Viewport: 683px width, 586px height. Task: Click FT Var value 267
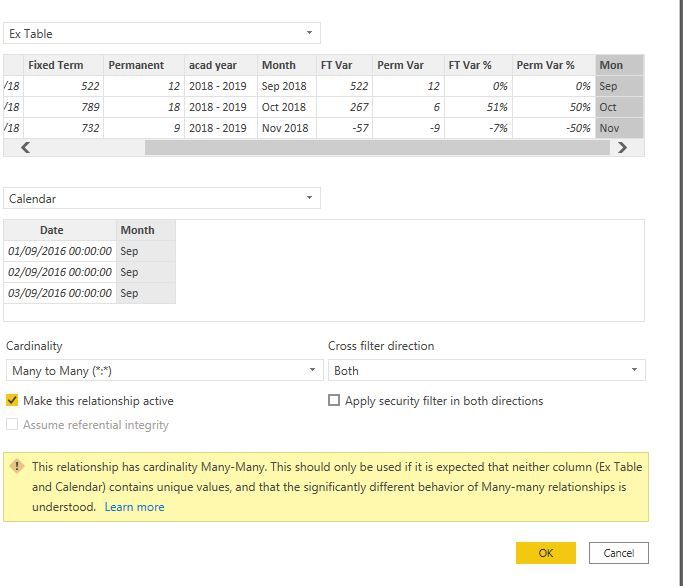click(345, 107)
